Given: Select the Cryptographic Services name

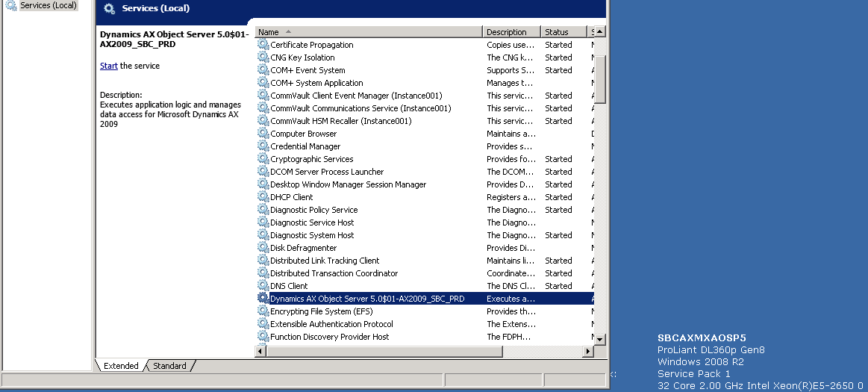Looking at the screenshot, I should 312,160.
